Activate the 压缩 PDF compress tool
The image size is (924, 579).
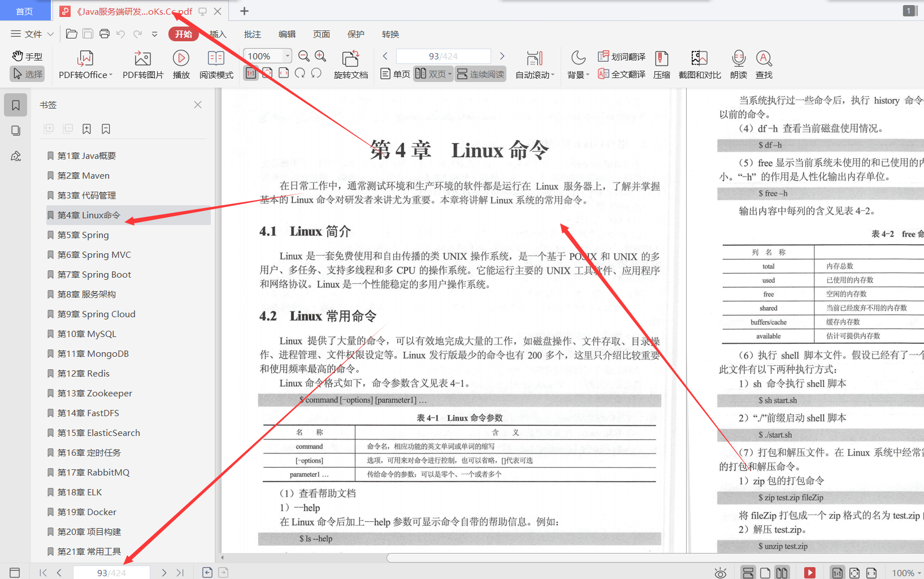click(x=661, y=64)
